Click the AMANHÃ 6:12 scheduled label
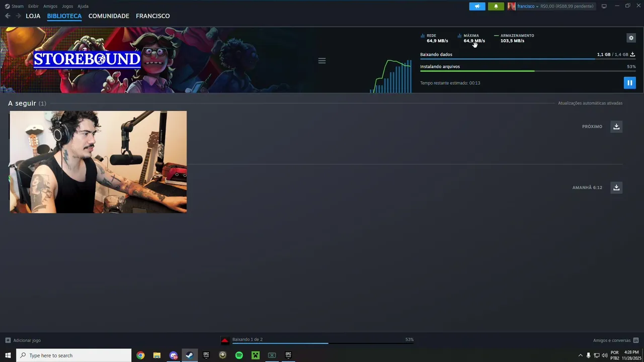The image size is (644, 362). (x=587, y=188)
